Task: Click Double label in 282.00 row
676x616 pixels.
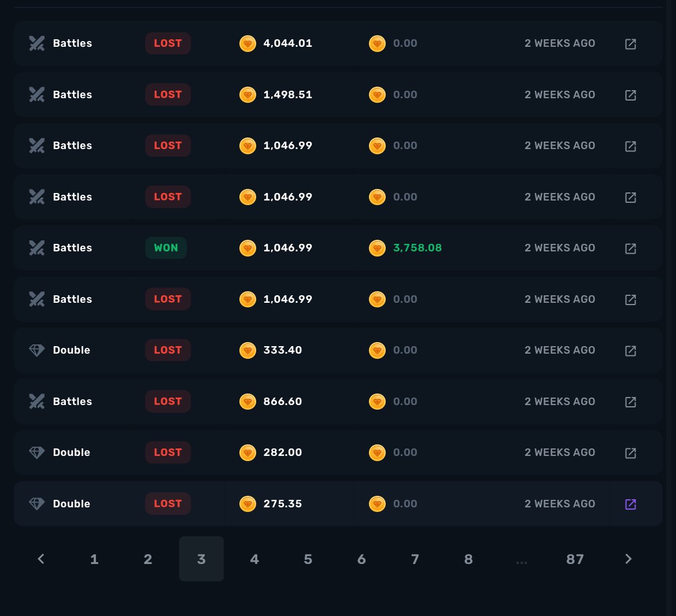Action: coord(72,452)
